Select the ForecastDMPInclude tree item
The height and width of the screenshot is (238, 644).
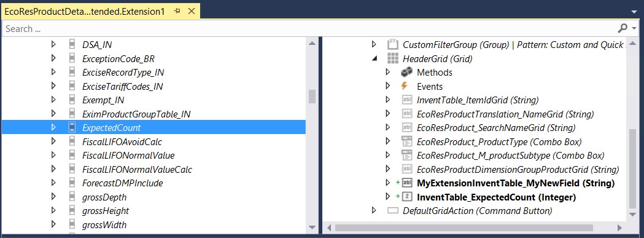point(122,183)
